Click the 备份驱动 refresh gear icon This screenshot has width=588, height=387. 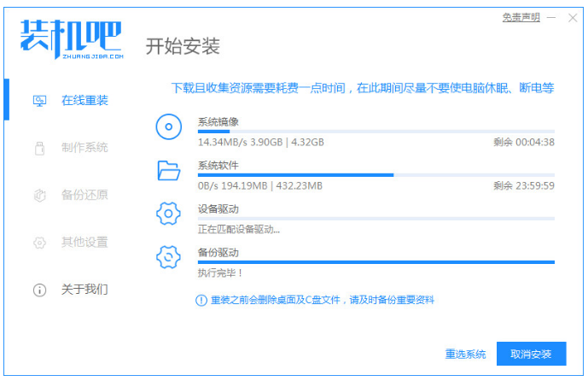click(169, 258)
